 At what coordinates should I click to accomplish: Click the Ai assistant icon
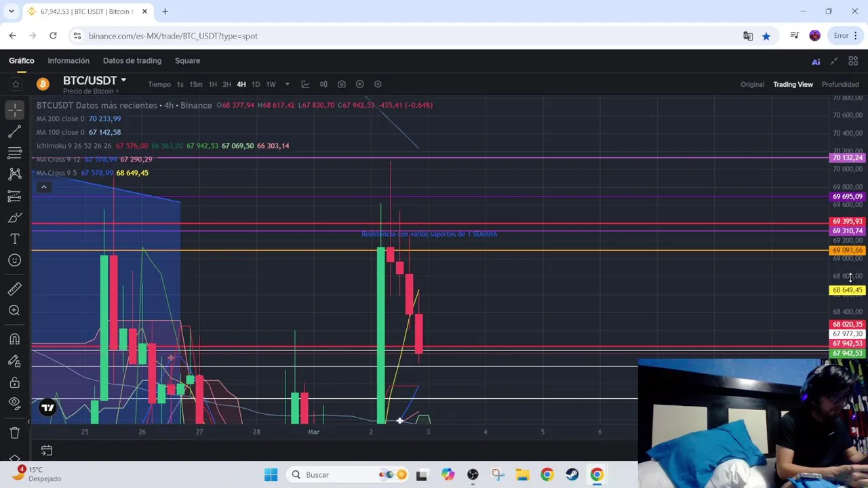click(x=816, y=62)
